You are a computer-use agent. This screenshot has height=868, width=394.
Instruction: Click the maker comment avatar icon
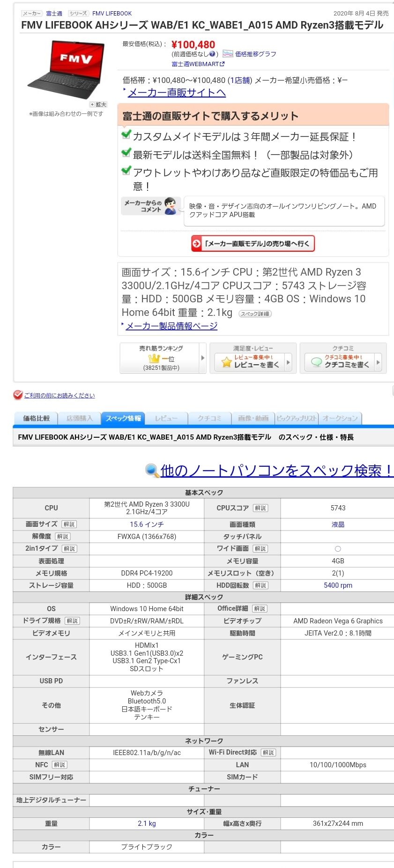[x=171, y=206]
